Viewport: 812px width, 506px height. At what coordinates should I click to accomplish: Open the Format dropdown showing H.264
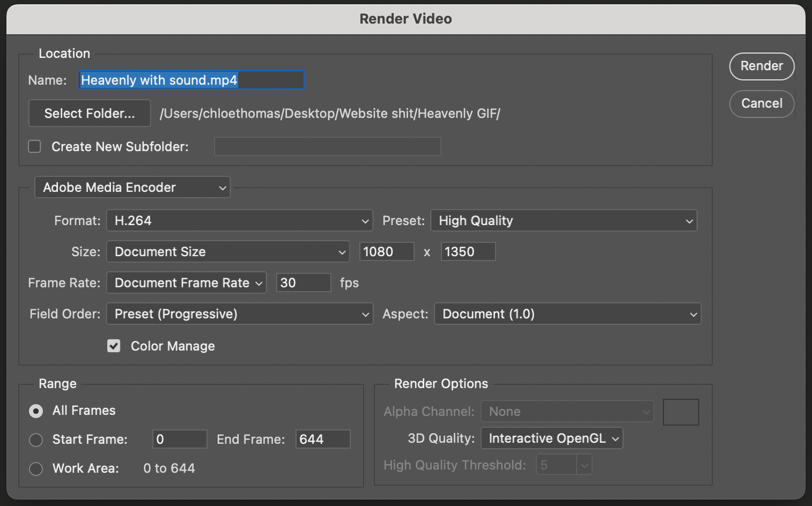pyautogui.click(x=239, y=220)
